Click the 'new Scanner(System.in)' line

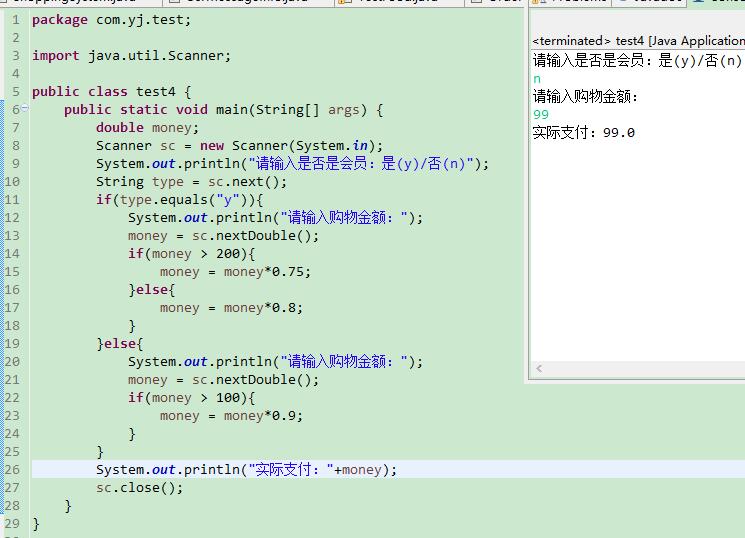click(x=239, y=145)
